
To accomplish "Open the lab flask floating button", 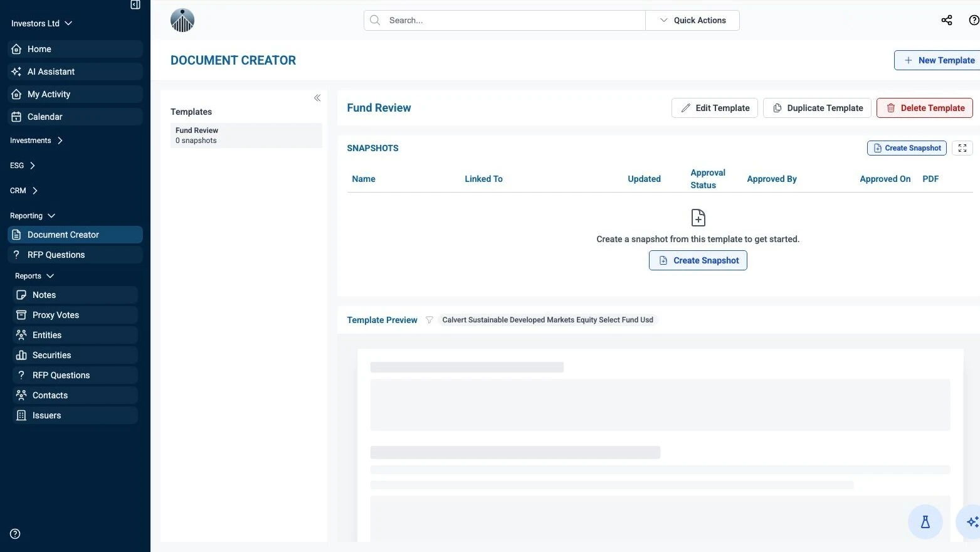I will pos(925,522).
